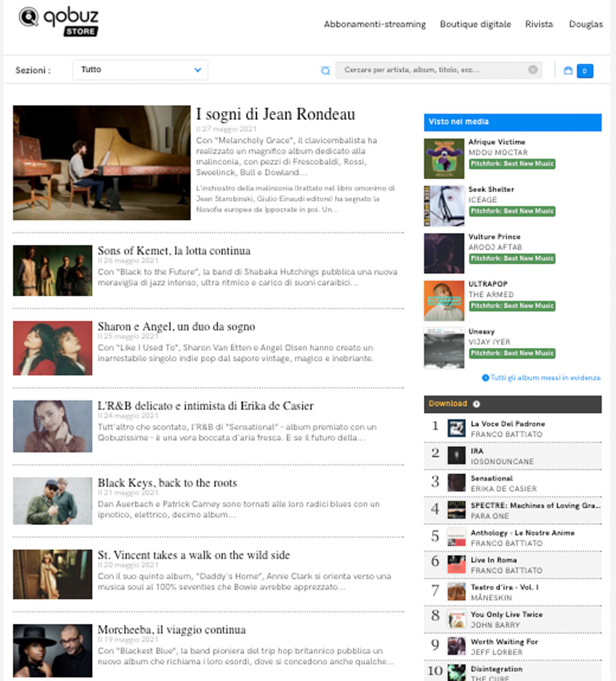Open the Sezioni Tutto dropdown
This screenshot has height=681, width=616.
click(140, 70)
